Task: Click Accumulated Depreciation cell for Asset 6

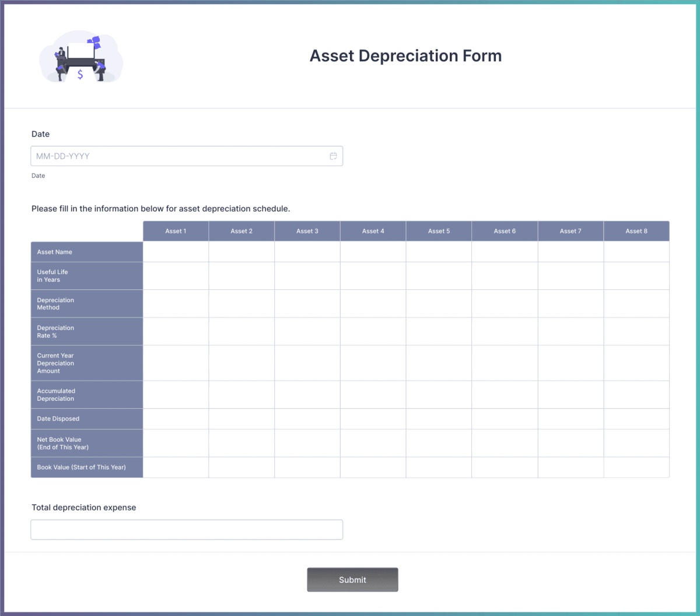Action: pos(505,395)
